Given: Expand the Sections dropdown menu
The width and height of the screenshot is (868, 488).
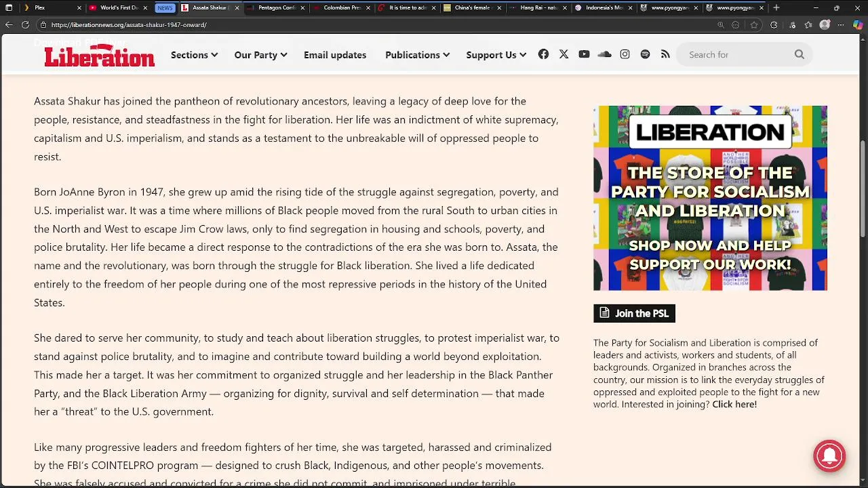Looking at the screenshot, I should click(x=194, y=55).
